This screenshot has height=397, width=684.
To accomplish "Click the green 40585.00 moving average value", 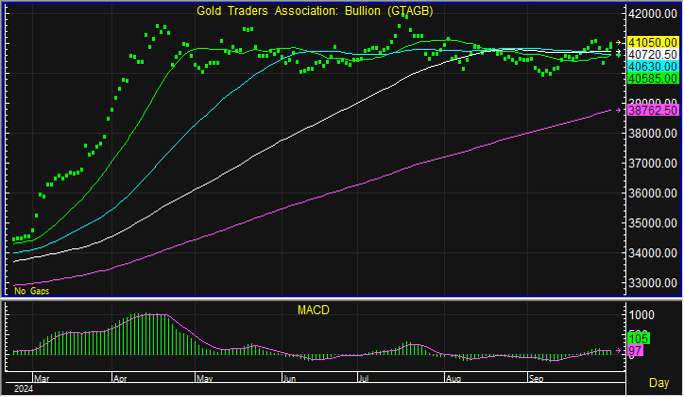I will [x=653, y=79].
